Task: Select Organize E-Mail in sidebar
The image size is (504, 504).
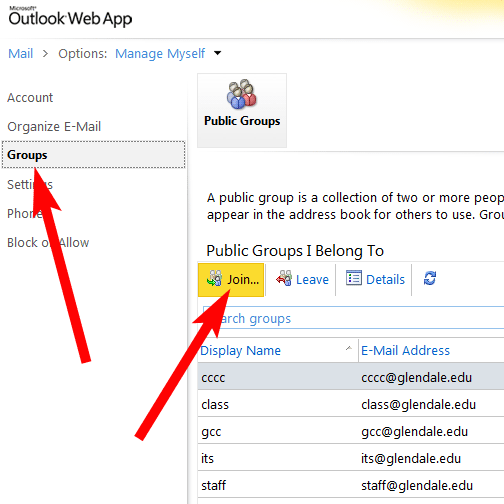Action: tap(54, 127)
